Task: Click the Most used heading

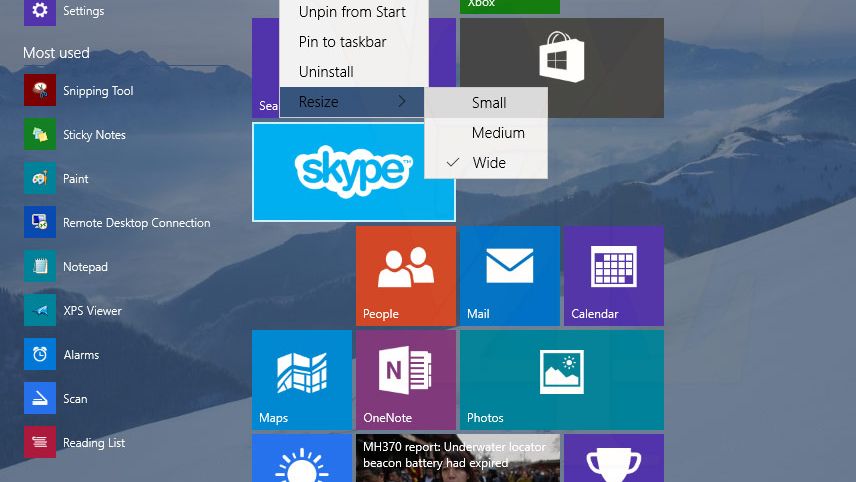Action: tap(56, 53)
